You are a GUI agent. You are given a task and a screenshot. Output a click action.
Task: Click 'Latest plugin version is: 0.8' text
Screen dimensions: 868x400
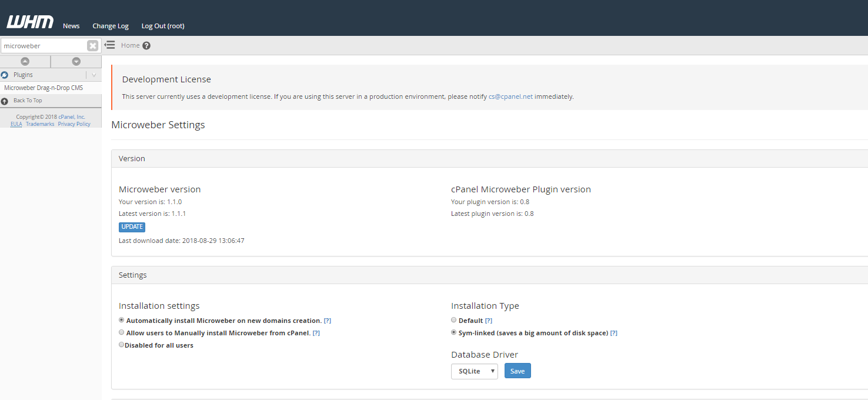pyautogui.click(x=492, y=214)
